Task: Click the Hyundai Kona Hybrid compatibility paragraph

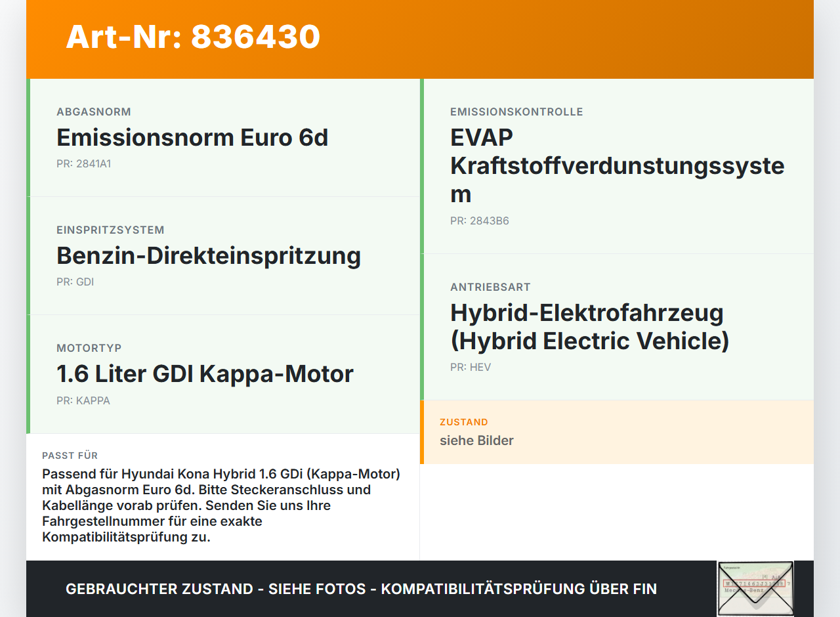Action: tap(221, 505)
